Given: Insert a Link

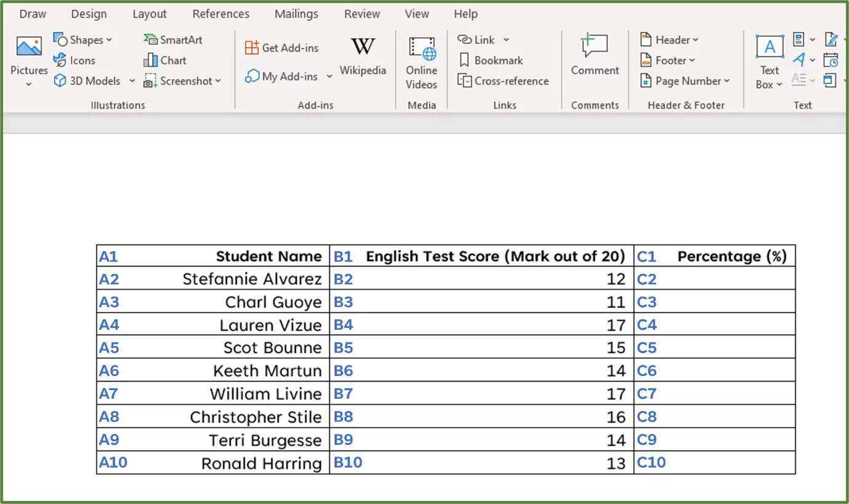Looking at the screenshot, I should tap(478, 39).
